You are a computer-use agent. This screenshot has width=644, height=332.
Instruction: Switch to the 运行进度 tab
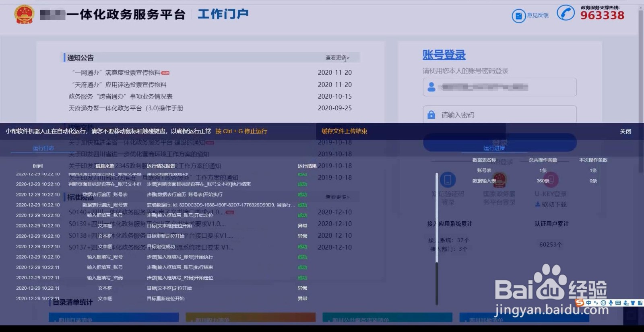[494, 148]
